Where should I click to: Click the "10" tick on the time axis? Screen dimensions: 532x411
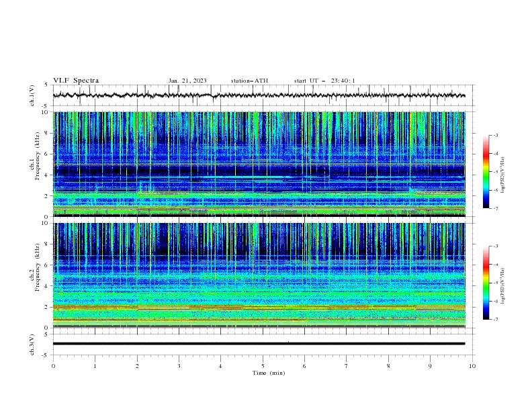coord(472,366)
